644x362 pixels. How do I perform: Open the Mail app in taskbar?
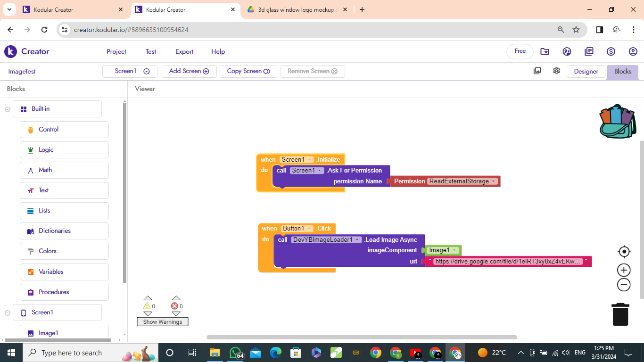(x=256, y=353)
